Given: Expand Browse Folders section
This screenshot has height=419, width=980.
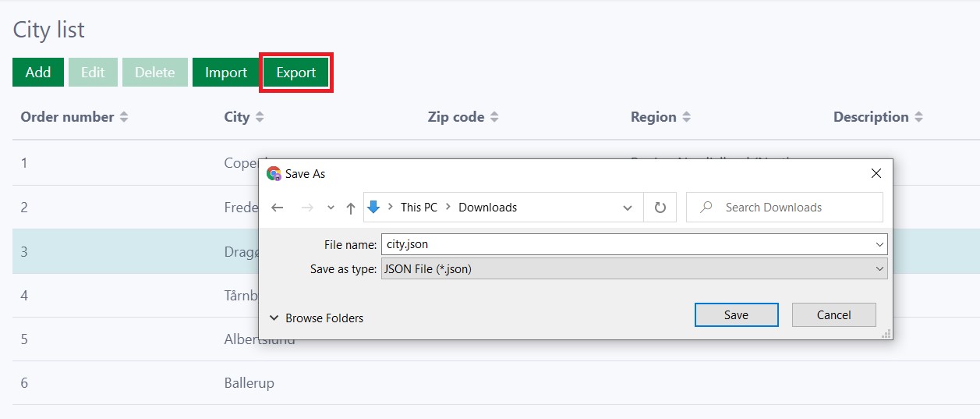Looking at the screenshot, I should pos(317,318).
